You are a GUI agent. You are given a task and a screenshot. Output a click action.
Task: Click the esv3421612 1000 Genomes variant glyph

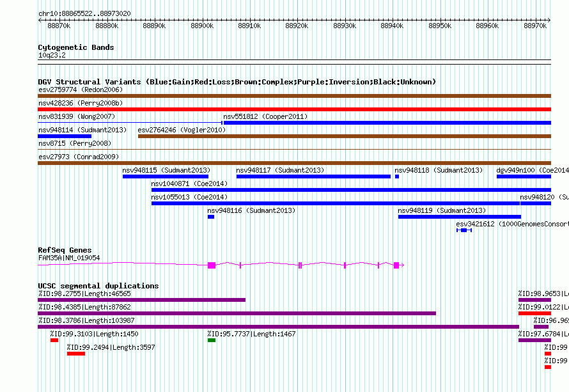464,230
